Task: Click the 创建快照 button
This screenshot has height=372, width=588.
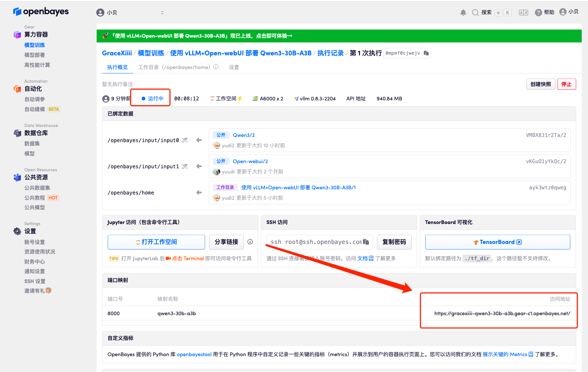Action: [541, 84]
